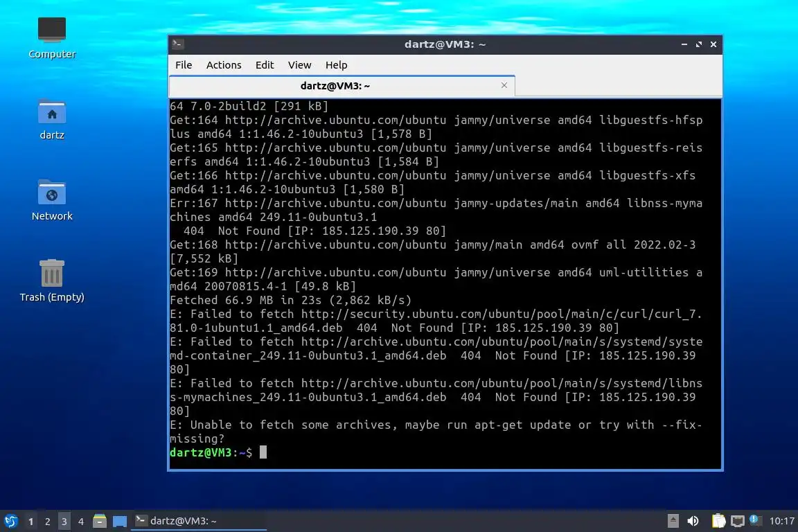Minimize the terminal window
Image resolution: width=798 pixels, height=532 pixels.
[x=684, y=44]
